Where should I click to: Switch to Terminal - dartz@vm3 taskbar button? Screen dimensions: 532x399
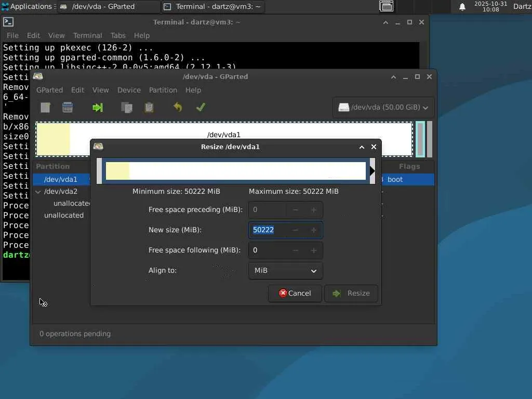point(212,6)
